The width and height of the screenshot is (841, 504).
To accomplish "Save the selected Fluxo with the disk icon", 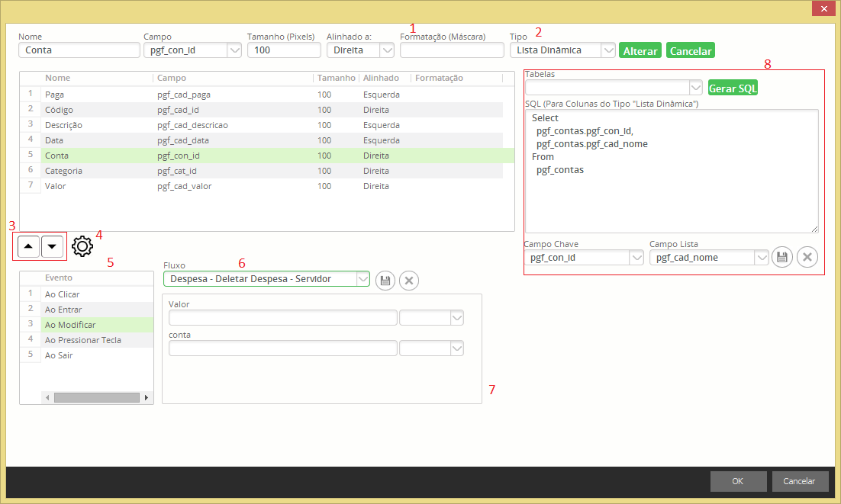I will pyautogui.click(x=385, y=280).
